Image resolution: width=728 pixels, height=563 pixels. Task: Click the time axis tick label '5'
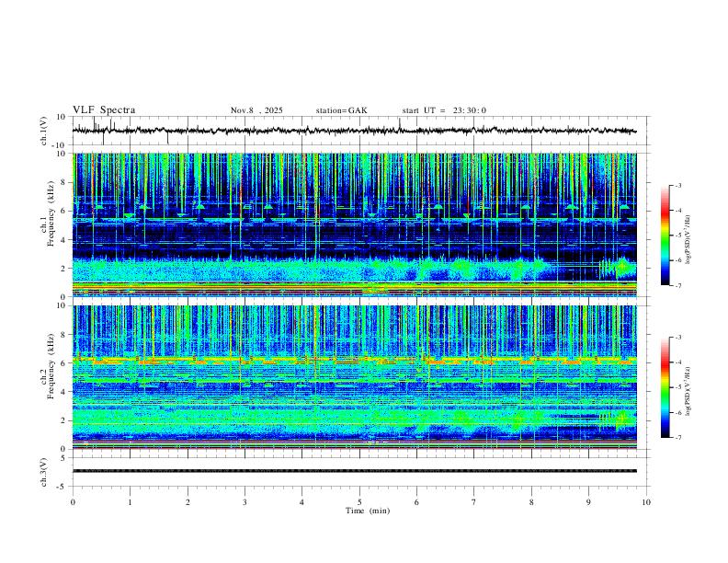(359, 502)
